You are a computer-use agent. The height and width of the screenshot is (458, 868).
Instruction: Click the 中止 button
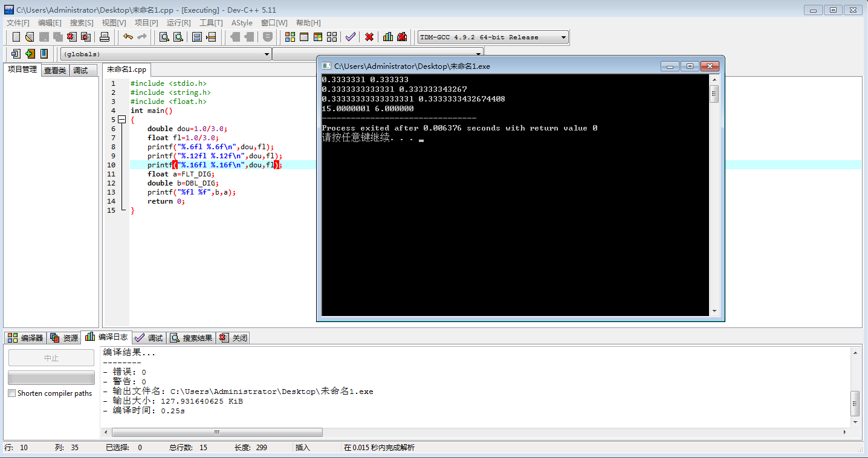pyautogui.click(x=51, y=358)
